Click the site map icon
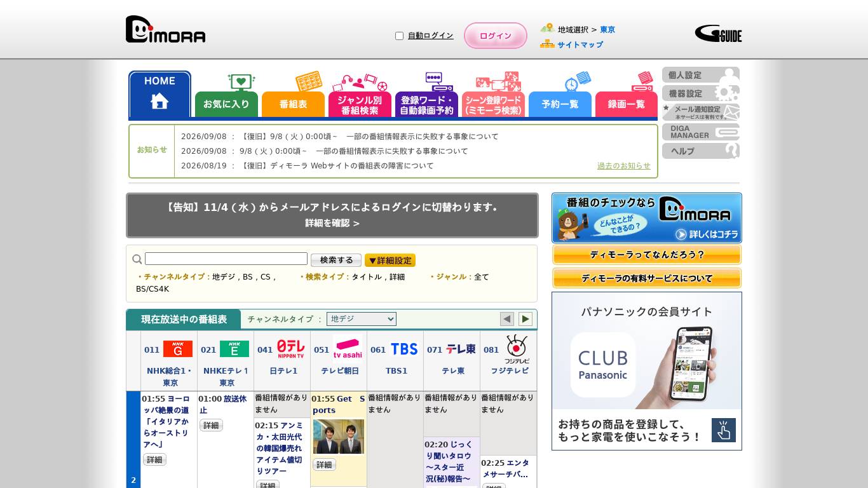The image size is (868, 488). (x=547, y=44)
